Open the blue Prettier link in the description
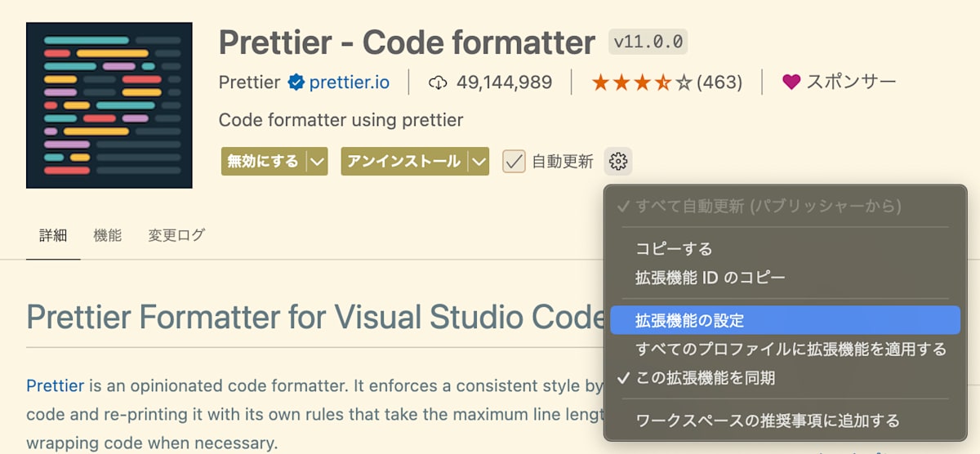Screen dimensions: 980x454 tap(56, 385)
